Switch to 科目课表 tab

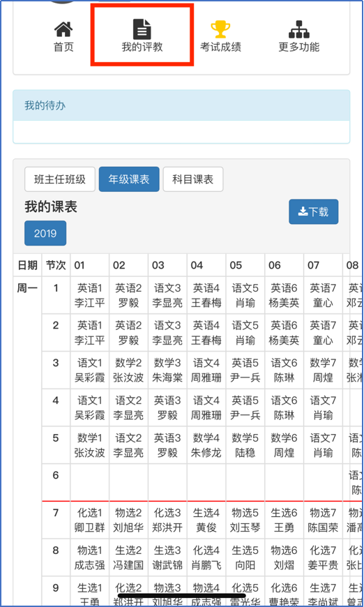point(193,179)
